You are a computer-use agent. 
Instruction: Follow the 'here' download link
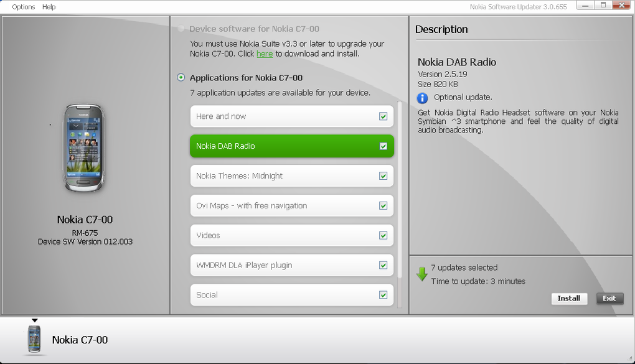click(265, 54)
